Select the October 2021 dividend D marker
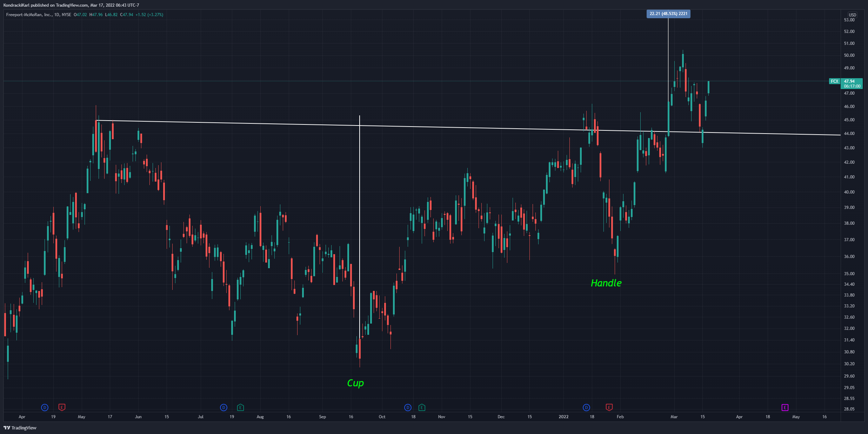The height and width of the screenshot is (434, 868). coord(408,407)
